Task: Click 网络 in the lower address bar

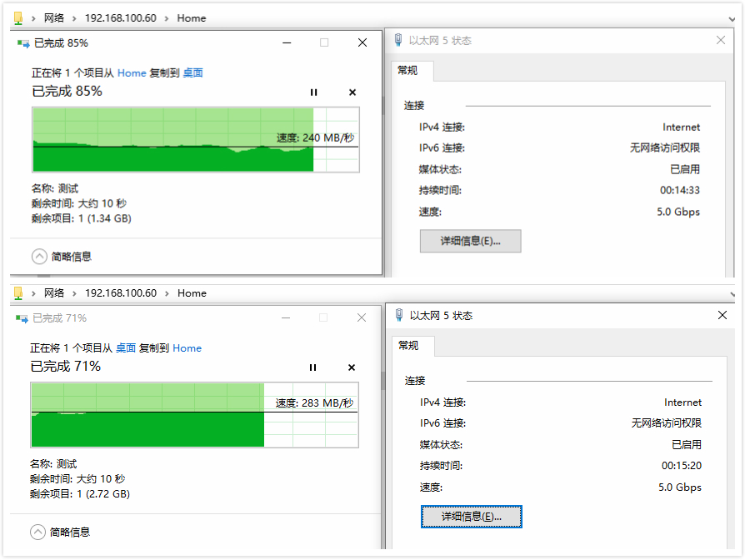Action: coord(54,293)
